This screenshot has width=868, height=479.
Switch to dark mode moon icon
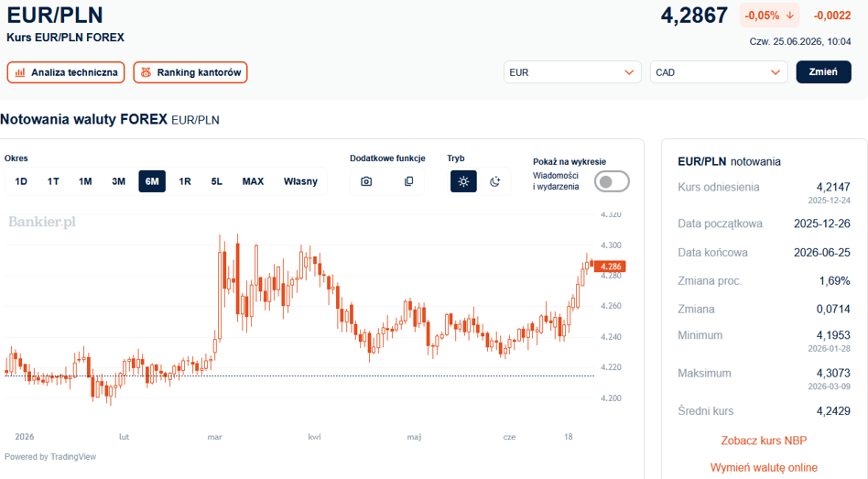click(495, 181)
